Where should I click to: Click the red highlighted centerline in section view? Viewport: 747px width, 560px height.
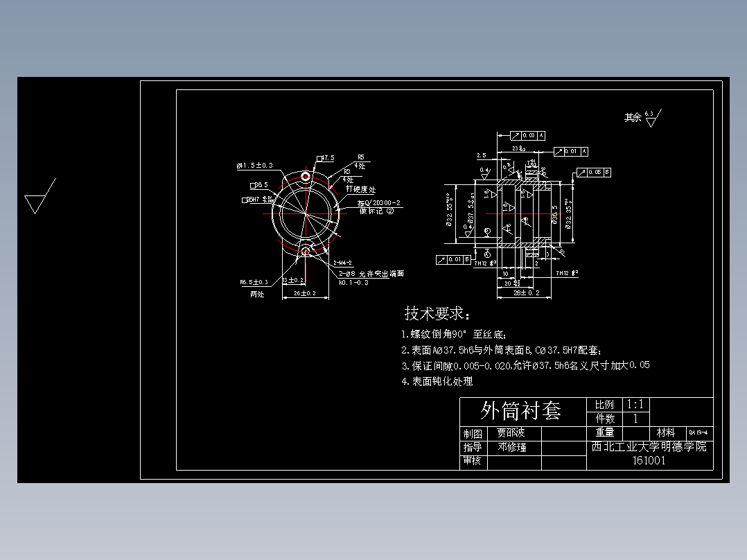(525, 213)
